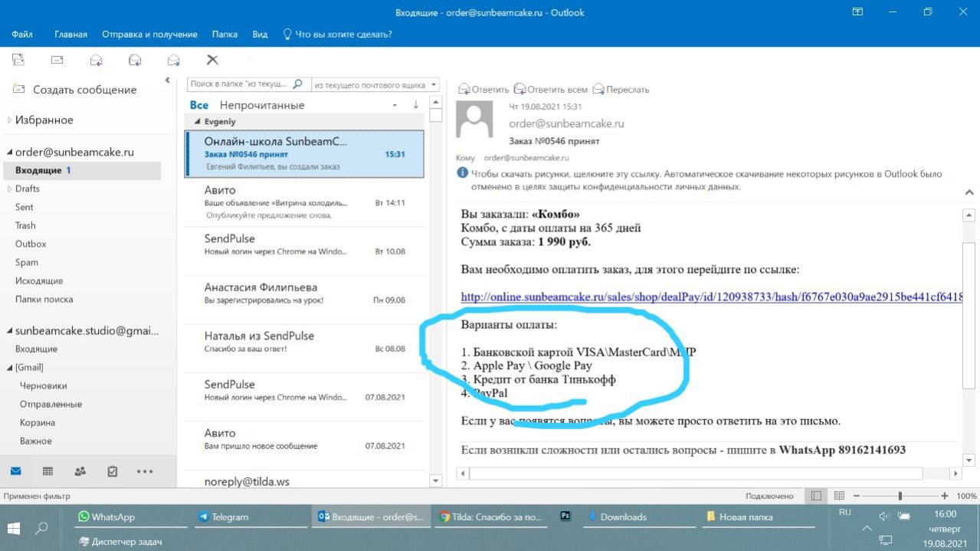Switch to Telegram in the taskbar
This screenshot has width=980, height=551.
[x=249, y=517]
